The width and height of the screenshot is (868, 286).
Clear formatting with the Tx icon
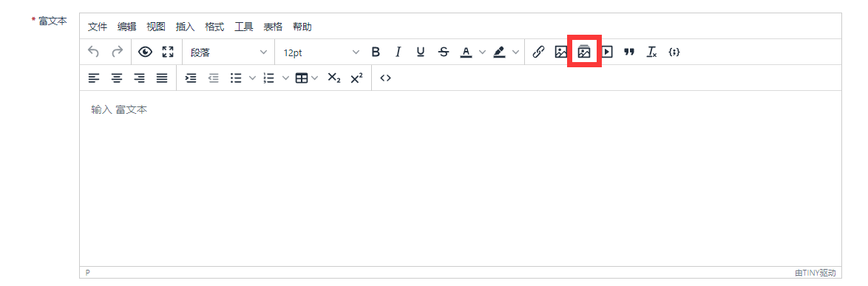click(651, 52)
